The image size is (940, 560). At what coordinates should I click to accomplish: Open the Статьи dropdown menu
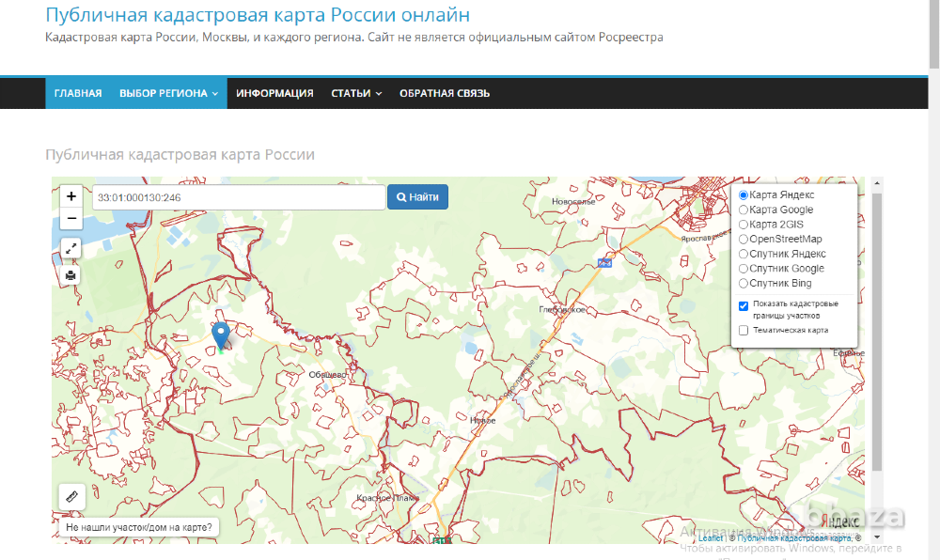pyautogui.click(x=356, y=93)
